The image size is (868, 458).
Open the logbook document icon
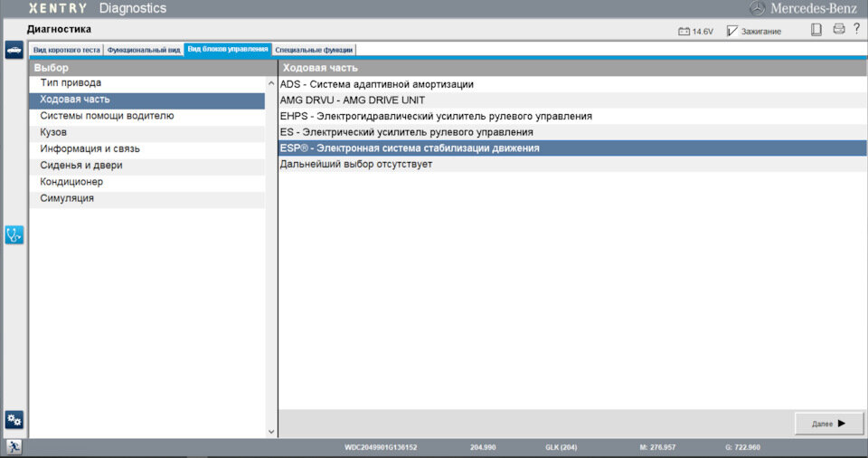click(816, 30)
